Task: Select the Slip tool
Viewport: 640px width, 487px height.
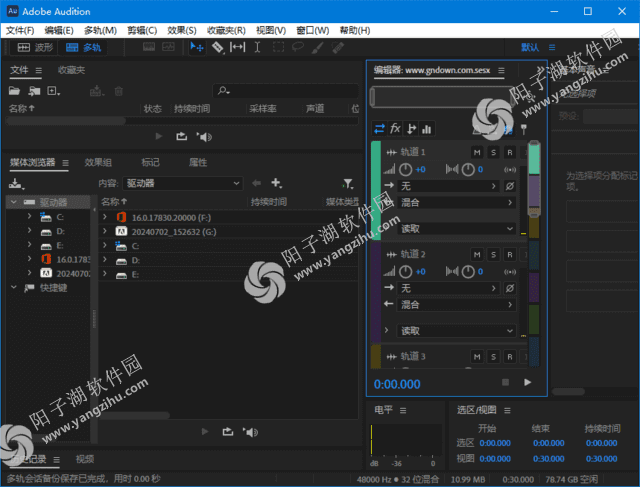Action: (238, 47)
